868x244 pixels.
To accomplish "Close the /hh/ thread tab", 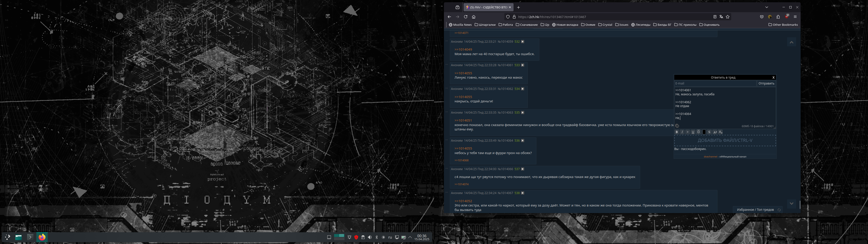I will pyautogui.click(x=510, y=7).
